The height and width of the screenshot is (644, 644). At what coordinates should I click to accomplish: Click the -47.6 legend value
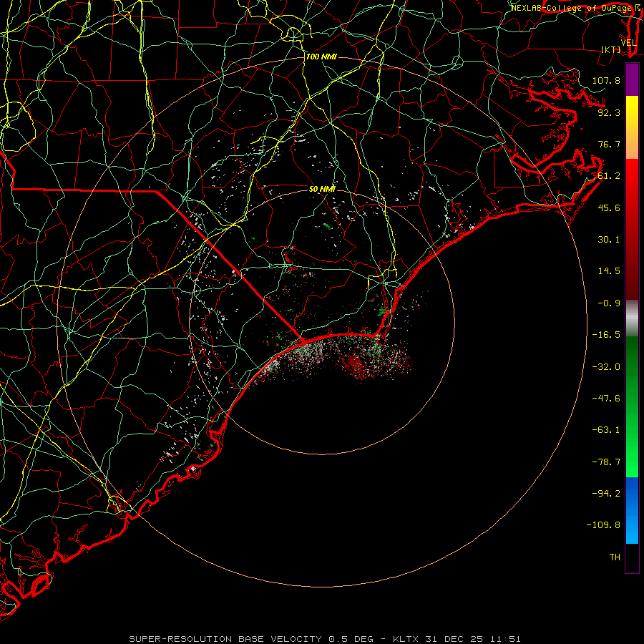pyautogui.click(x=606, y=399)
